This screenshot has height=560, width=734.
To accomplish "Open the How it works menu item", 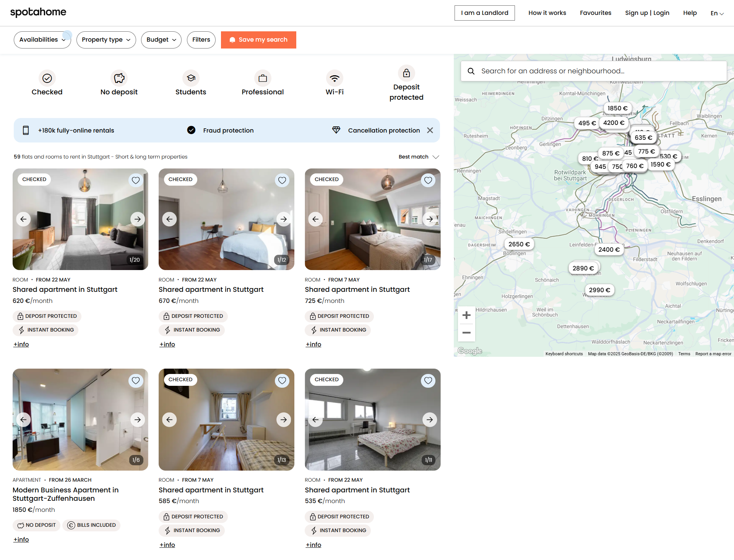I will [x=547, y=13].
